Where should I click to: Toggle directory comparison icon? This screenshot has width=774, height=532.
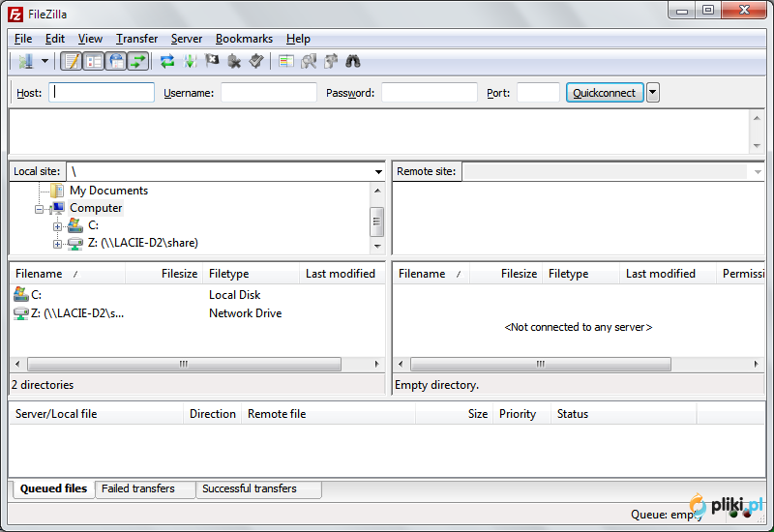click(x=309, y=61)
